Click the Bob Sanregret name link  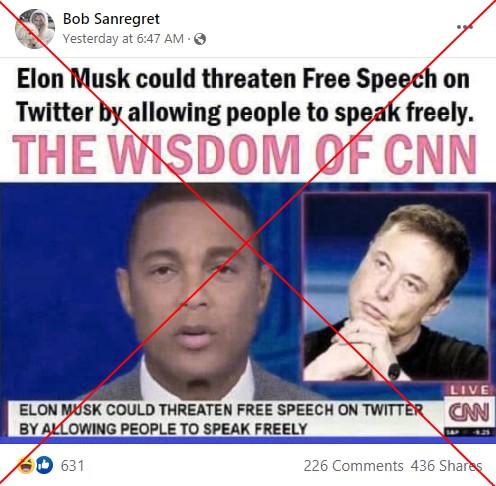pyautogui.click(x=111, y=19)
